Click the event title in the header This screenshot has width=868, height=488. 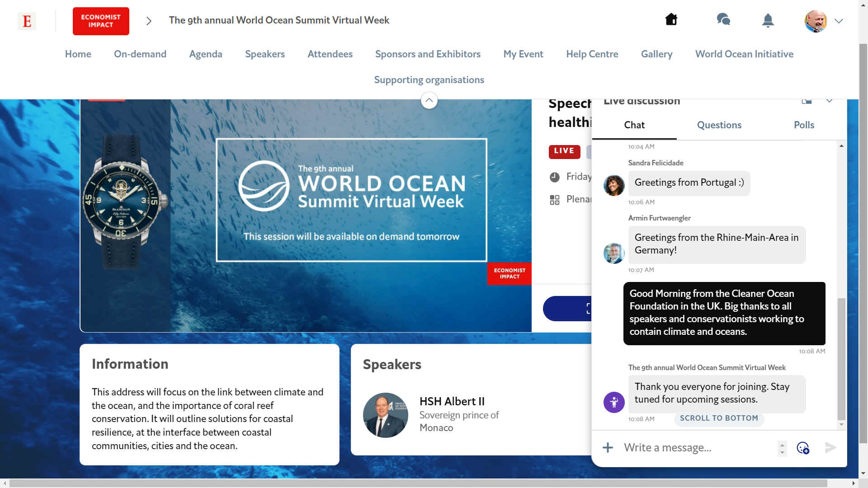[x=279, y=20]
